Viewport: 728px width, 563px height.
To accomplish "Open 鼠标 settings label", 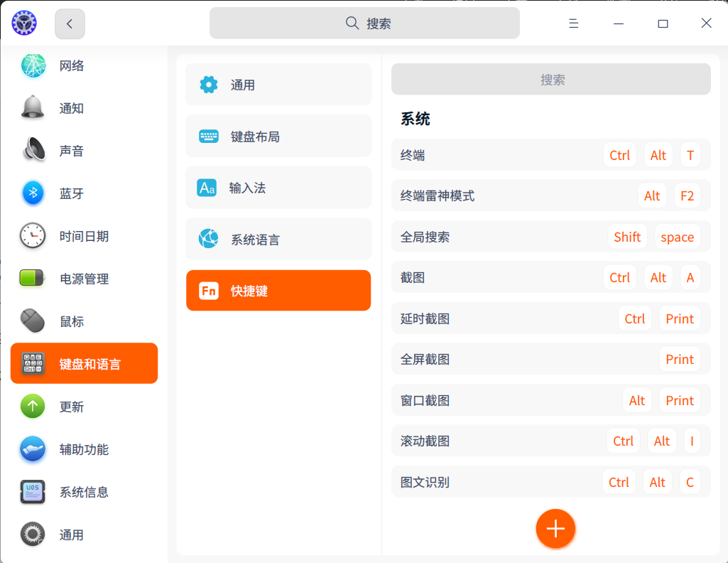I will coord(72,321).
